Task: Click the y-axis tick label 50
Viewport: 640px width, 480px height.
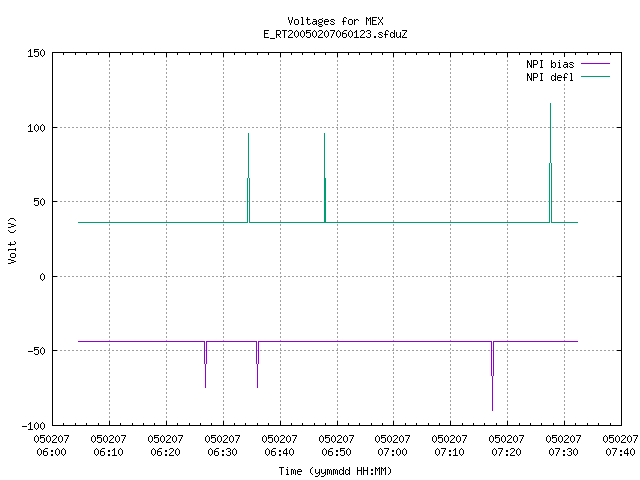Action: coord(40,202)
